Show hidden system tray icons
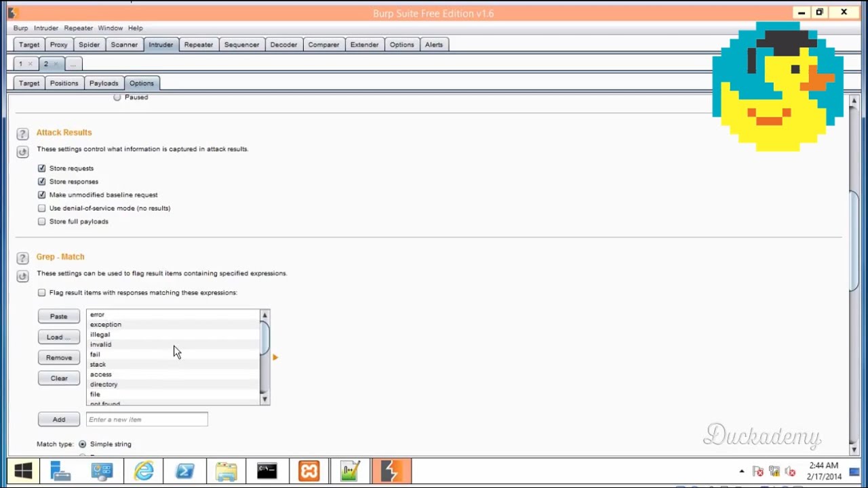This screenshot has width=868, height=488. point(742,472)
